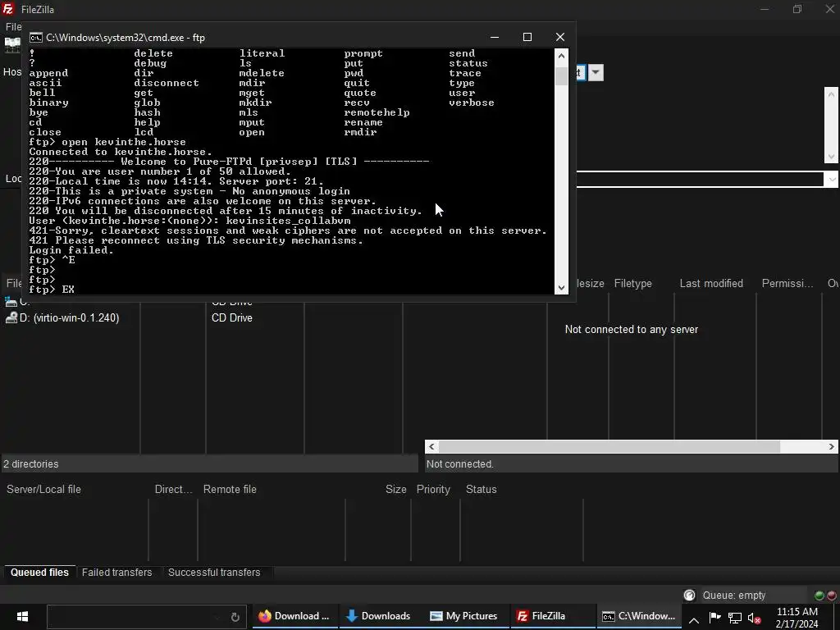This screenshot has width=840, height=630.
Task: Click message log scrollbar up arrow
Action: coord(832,94)
